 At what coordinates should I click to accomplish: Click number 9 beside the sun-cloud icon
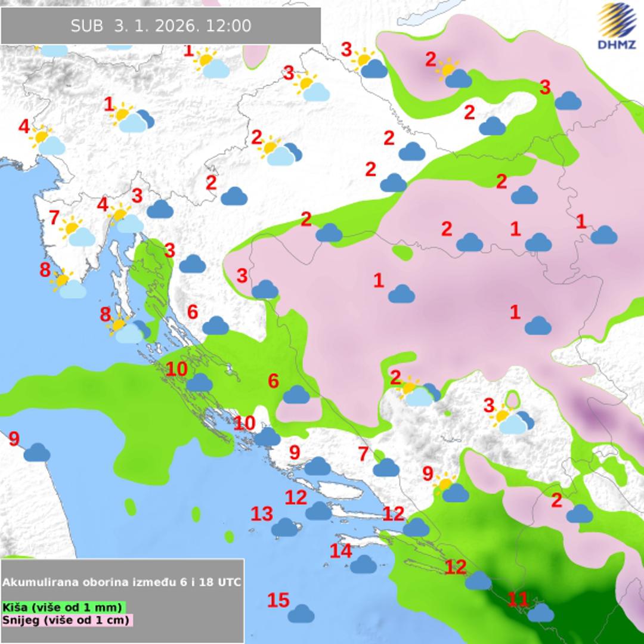(428, 473)
